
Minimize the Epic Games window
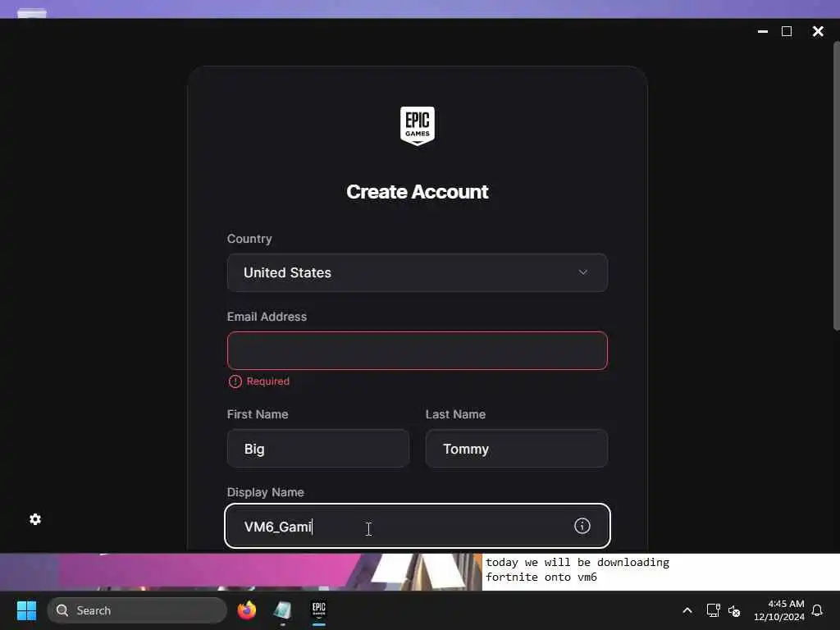coord(763,32)
